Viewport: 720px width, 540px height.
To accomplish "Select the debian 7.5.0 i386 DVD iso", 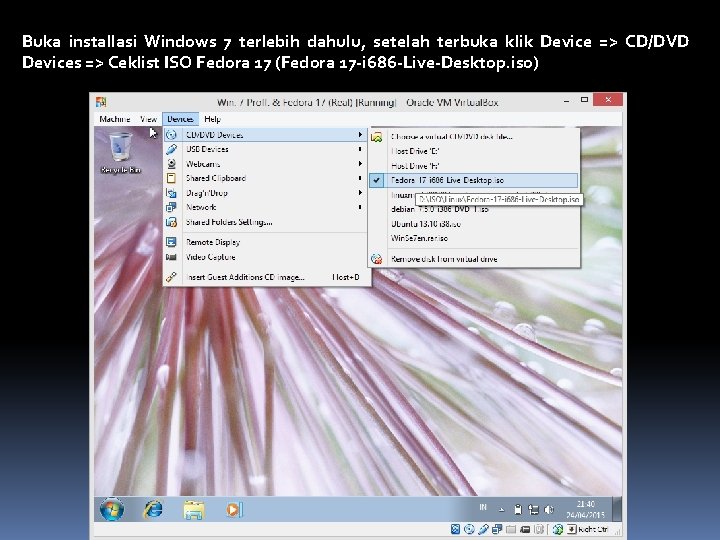I will (473, 209).
